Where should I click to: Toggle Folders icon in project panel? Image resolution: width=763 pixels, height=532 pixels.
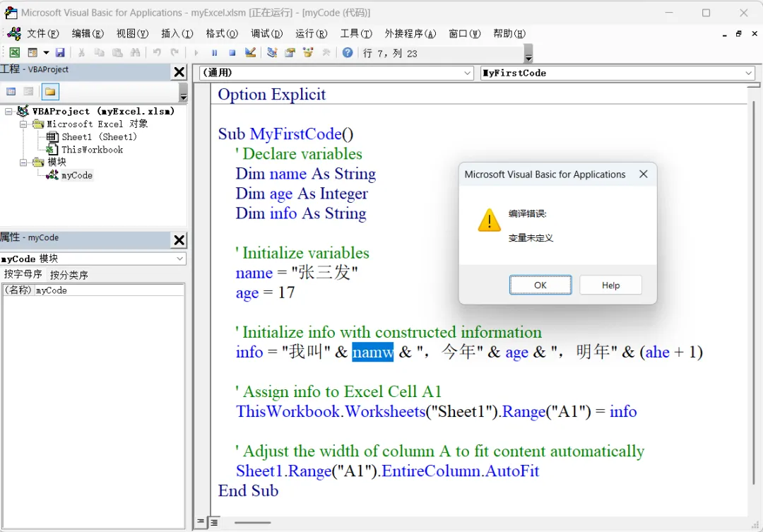coord(50,92)
